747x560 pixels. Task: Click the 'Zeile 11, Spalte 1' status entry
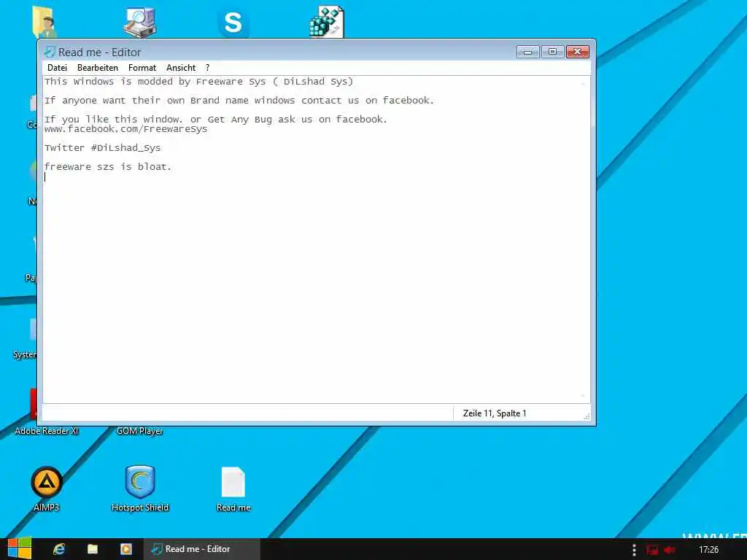(x=495, y=413)
